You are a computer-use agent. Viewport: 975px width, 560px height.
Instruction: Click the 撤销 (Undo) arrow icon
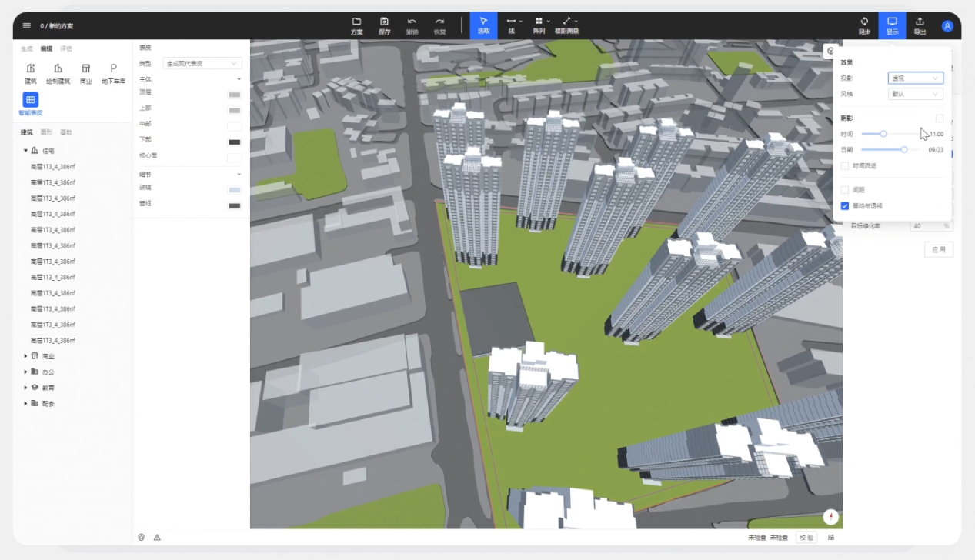tap(412, 22)
